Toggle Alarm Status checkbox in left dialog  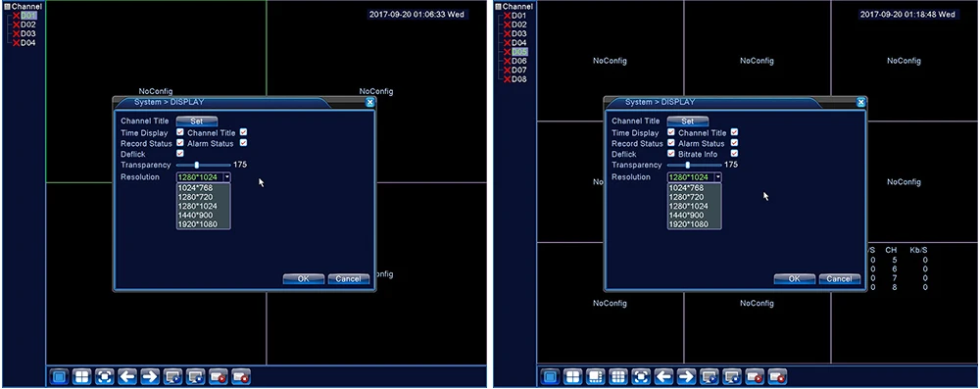243,143
